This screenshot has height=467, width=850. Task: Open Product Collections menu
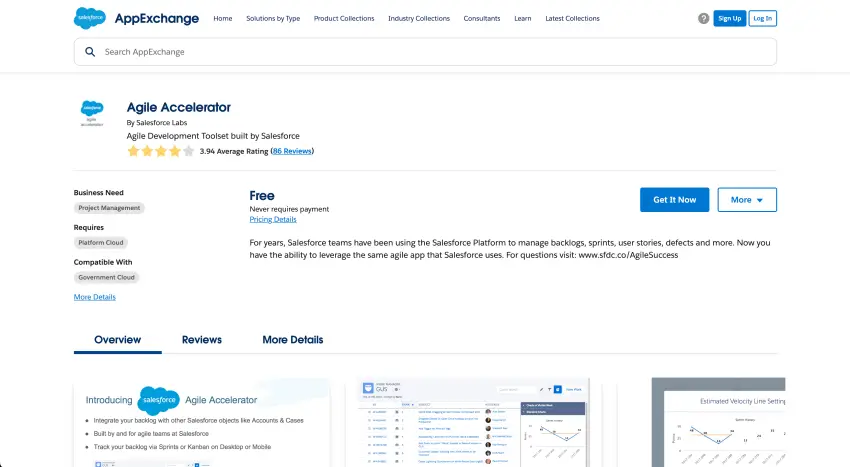pyautogui.click(x=344, y=18)
